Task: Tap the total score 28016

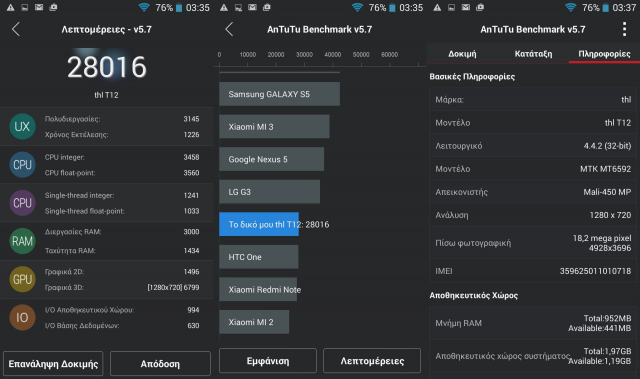Action: (x=107, y=67)
